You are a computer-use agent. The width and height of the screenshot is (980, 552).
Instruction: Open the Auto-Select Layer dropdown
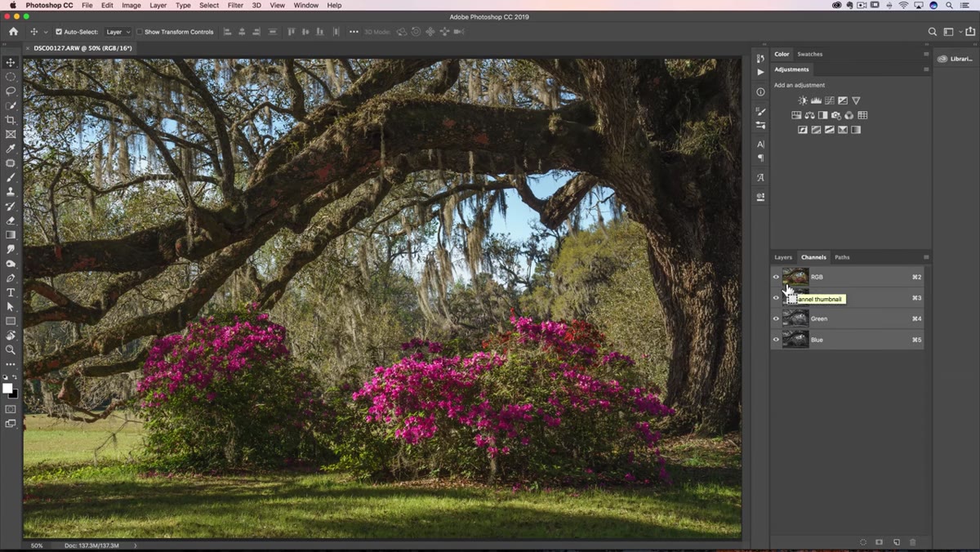point(118,32)
